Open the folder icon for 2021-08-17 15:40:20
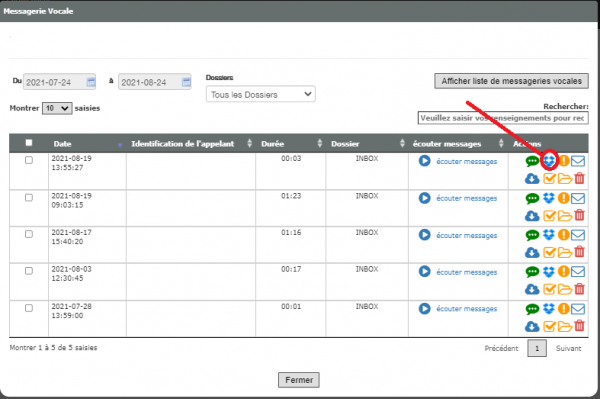600x399 pixels. 565,253
